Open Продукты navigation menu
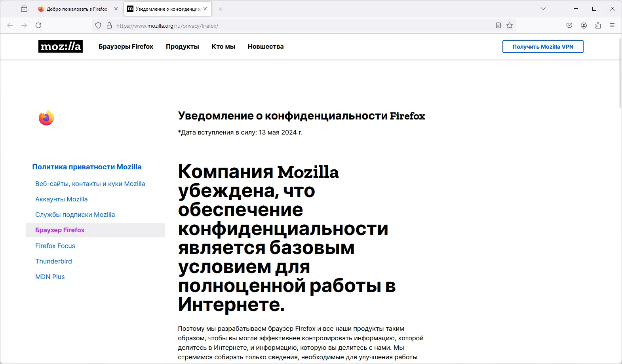The height and width of the screenshot is (364, 622). 183,46
